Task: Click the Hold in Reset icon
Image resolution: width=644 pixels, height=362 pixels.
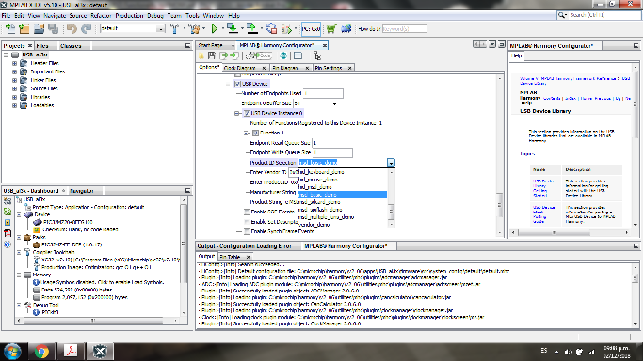Action: [271, 29]
